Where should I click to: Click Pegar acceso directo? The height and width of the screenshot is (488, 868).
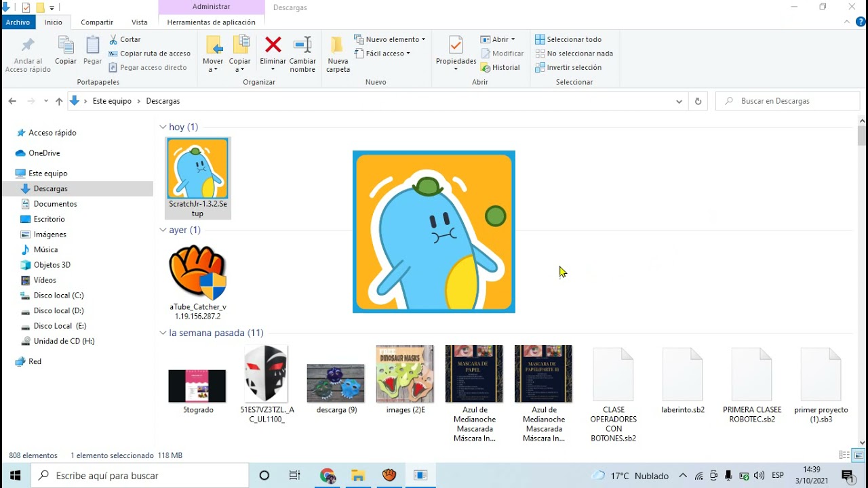148,68
